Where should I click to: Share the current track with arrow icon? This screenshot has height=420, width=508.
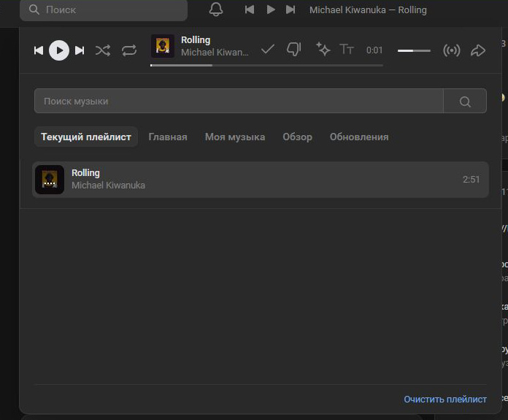click(x=478, y=50)
